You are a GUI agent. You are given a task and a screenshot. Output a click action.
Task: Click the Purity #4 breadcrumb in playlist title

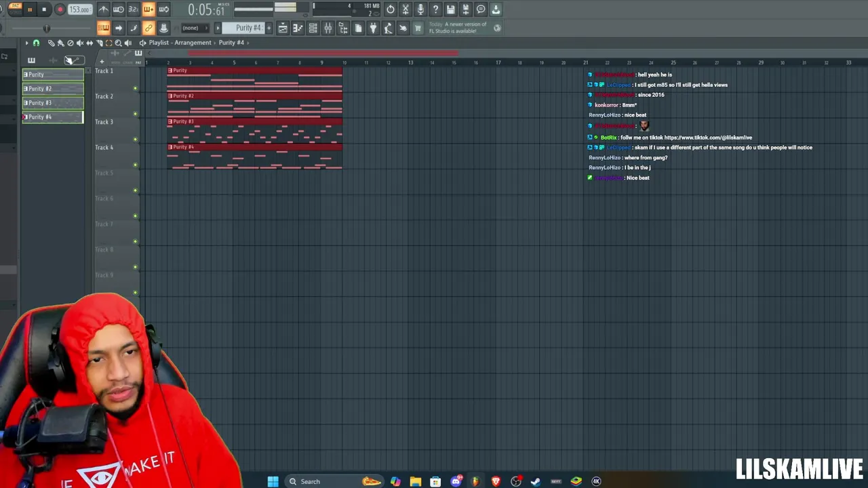click(x=231, y=43)
